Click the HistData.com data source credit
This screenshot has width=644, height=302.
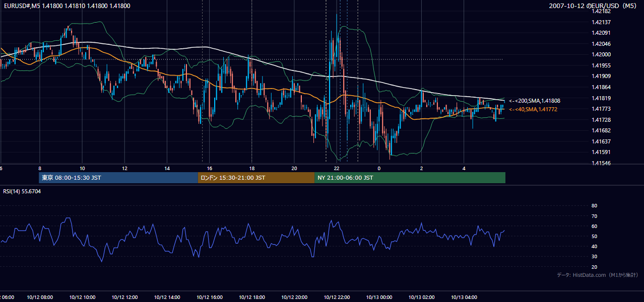point(598,275)
